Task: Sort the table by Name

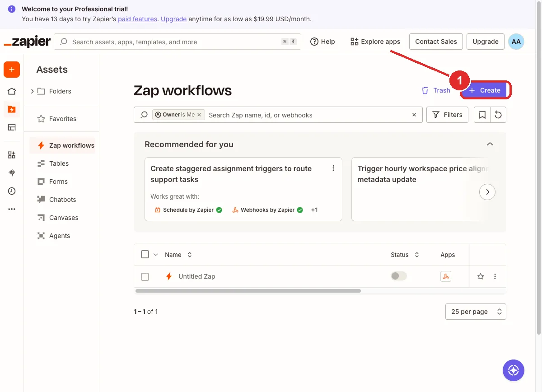Action: 178,255
